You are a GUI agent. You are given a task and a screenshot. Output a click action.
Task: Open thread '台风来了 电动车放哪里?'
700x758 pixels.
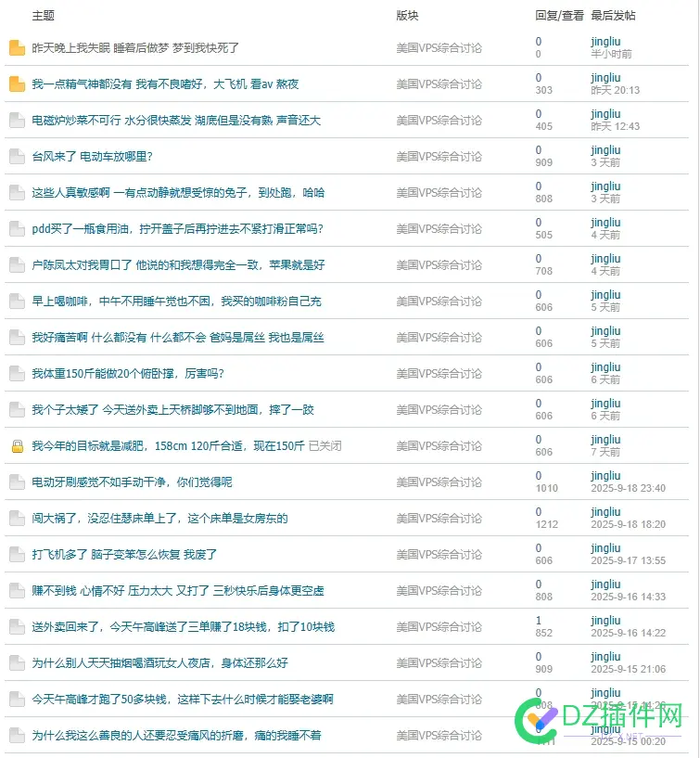pos(93,157)
